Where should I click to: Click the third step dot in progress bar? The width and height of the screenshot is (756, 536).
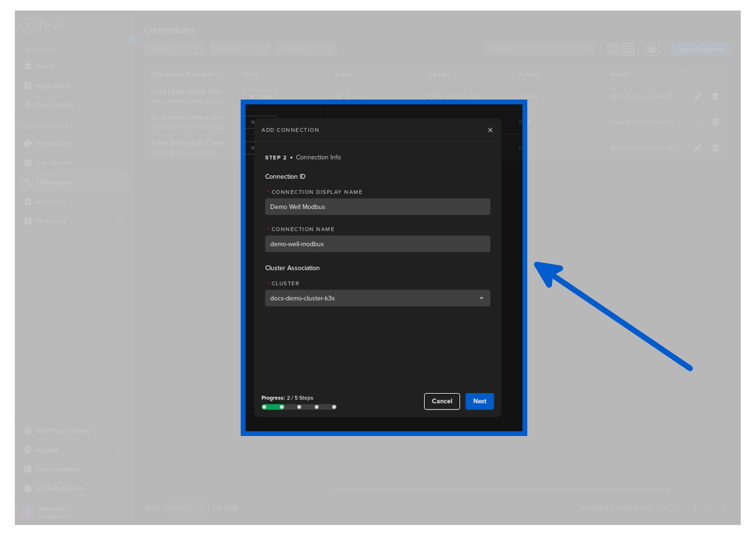pos(299,407)
